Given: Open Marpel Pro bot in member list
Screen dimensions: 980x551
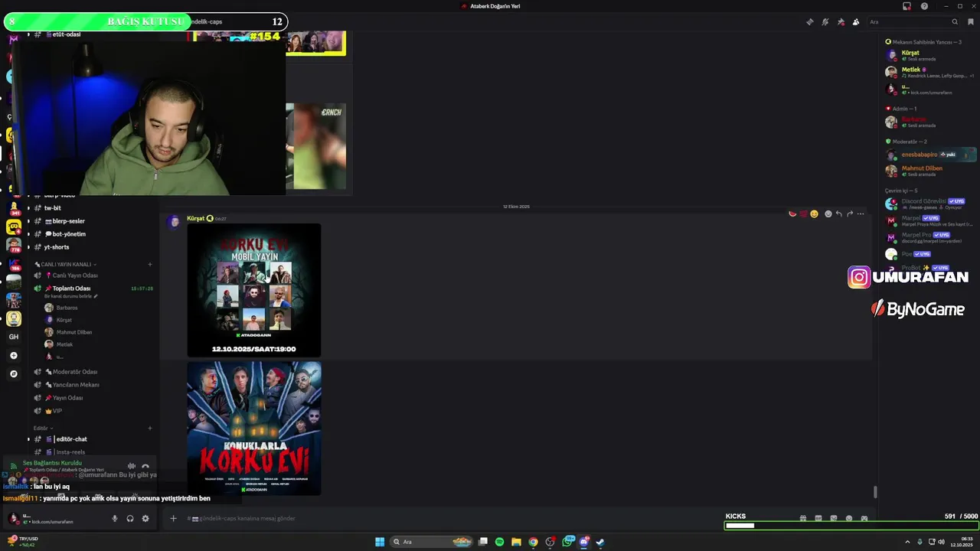Looking at the screenshot, I should 929,237.
